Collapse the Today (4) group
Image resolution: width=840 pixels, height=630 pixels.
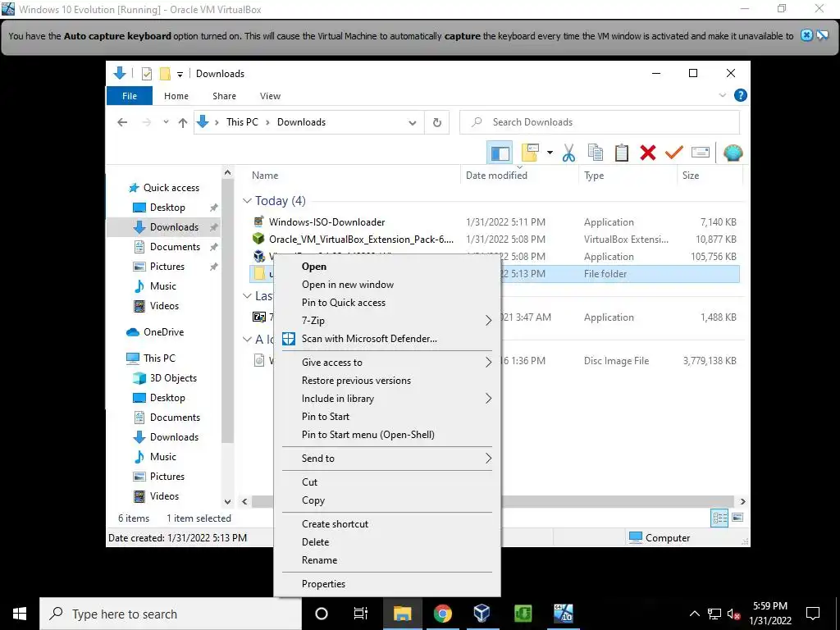coord(247,201)
